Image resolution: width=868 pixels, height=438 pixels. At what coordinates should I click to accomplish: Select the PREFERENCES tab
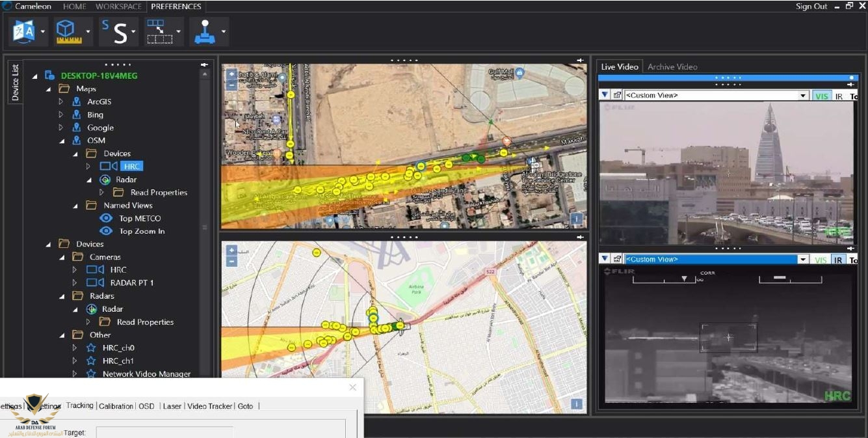[x=176, y=7]
